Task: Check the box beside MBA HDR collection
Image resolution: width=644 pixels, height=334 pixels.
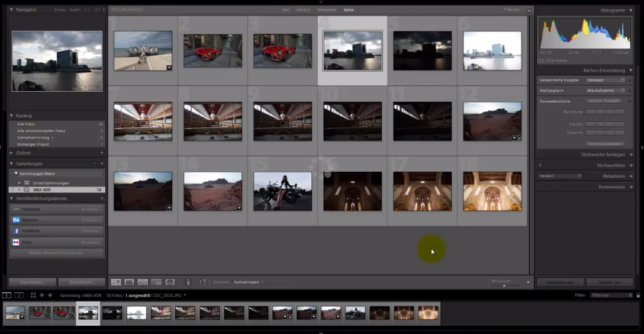Action: pos(12,190)
